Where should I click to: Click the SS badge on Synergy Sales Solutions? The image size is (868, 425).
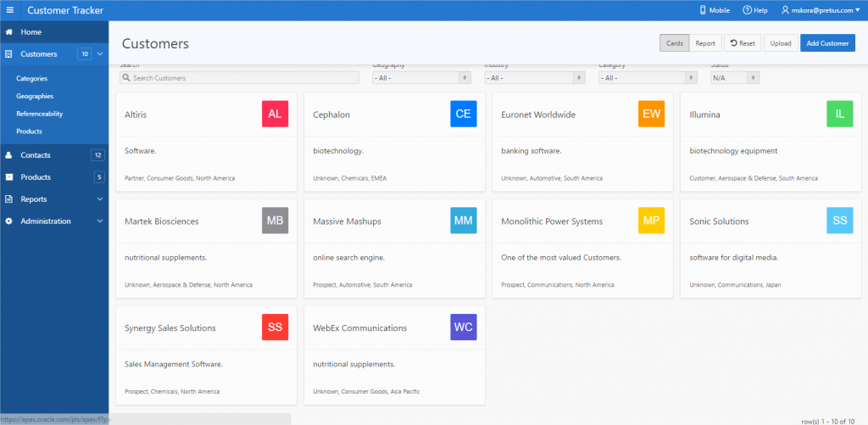[x=275, y=327]
